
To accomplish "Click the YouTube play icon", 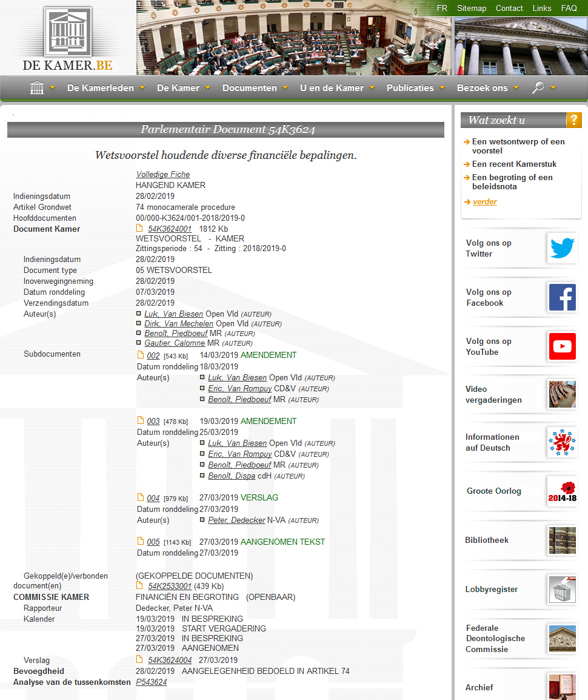I will (561, 346).
